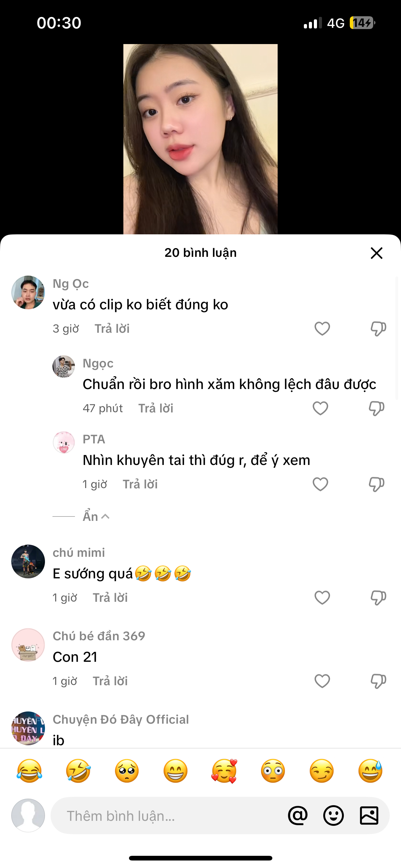Screen dimensions: 401x868
Task: Reply to Ng Ọc's comment
Action: tap(112, 328)
